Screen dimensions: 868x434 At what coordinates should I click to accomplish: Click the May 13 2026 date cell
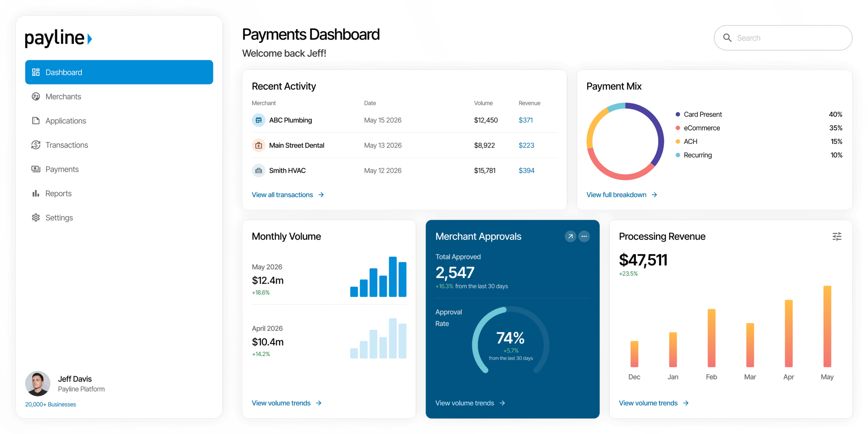pyautogui.click(x=382, y=145)
